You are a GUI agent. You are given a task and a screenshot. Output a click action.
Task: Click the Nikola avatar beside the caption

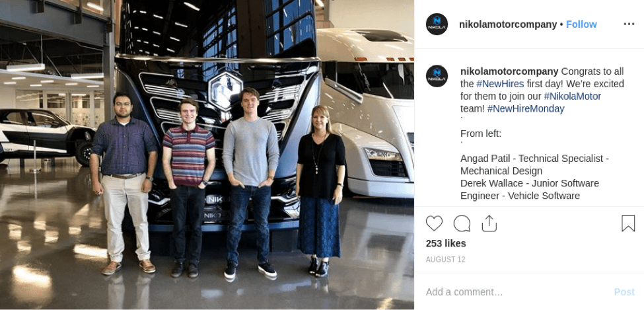click(437, 76)
